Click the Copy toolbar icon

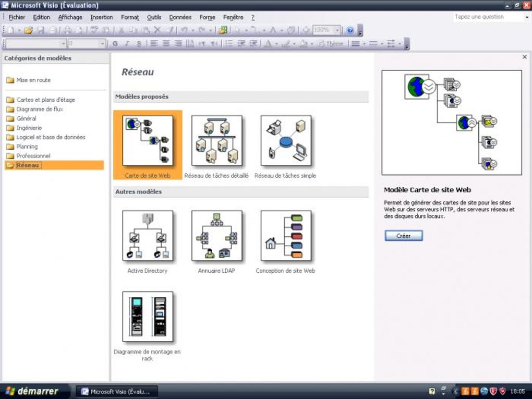coord(134,30)
